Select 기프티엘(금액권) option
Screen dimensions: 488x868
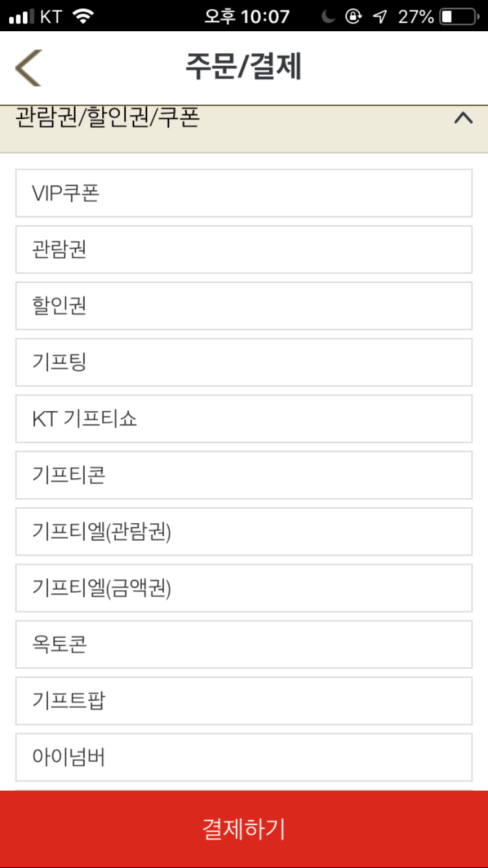coord(243,588)
